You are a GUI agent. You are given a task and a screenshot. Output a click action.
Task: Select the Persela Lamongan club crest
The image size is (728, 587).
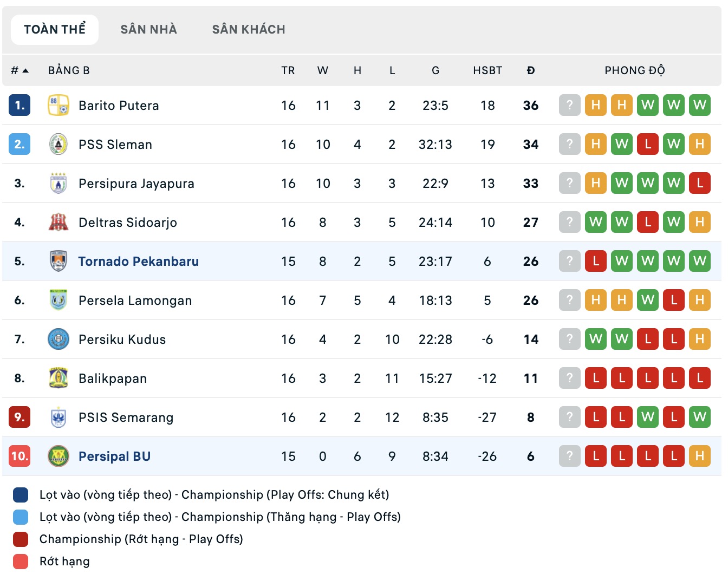click(x=58, y=300)
